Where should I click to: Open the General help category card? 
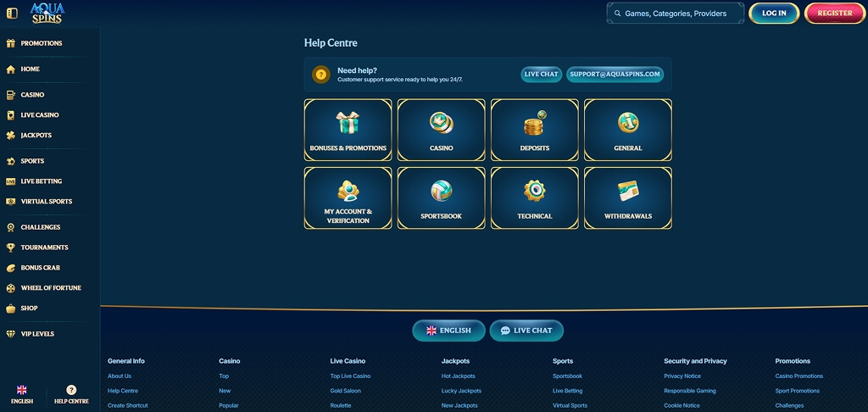point(628,131)
